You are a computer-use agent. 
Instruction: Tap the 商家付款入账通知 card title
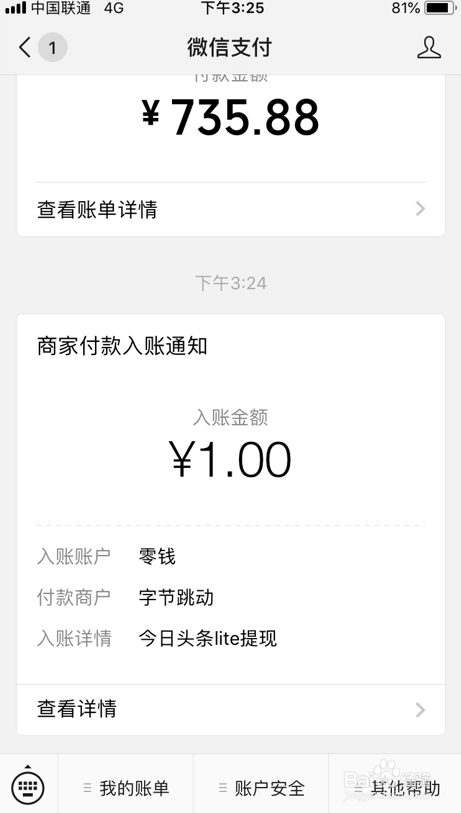(x=122, y=346)
